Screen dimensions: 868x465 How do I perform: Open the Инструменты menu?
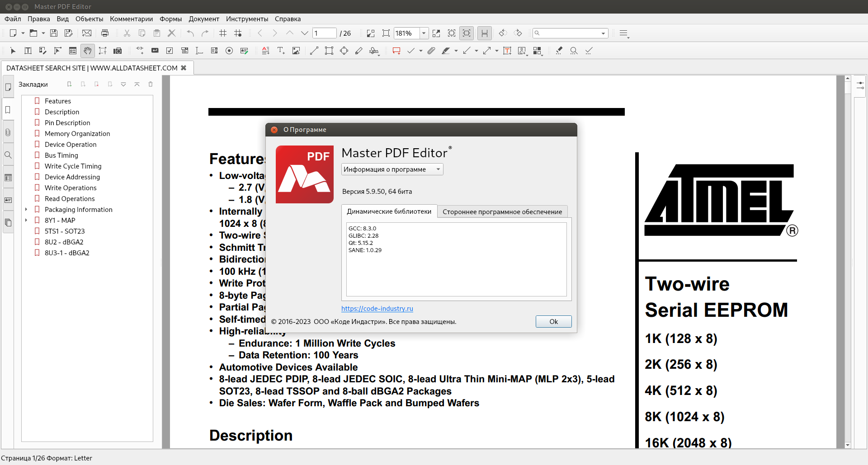click(247, 19)
